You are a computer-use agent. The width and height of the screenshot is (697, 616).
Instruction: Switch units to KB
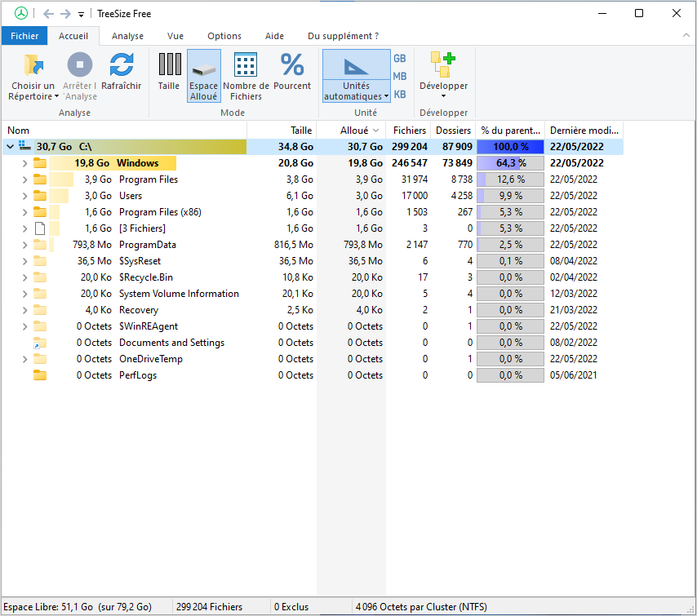click(400, 94)
